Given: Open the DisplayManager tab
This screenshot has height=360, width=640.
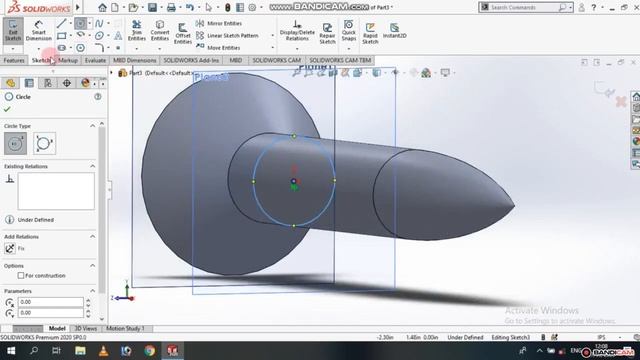Looking at the screenshot, I should pyautogui.click(x=85, y=83).
